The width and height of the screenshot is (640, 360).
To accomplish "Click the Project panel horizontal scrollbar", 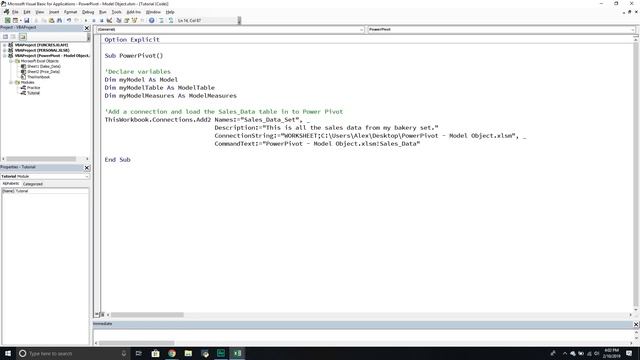I will click(45, 159).
